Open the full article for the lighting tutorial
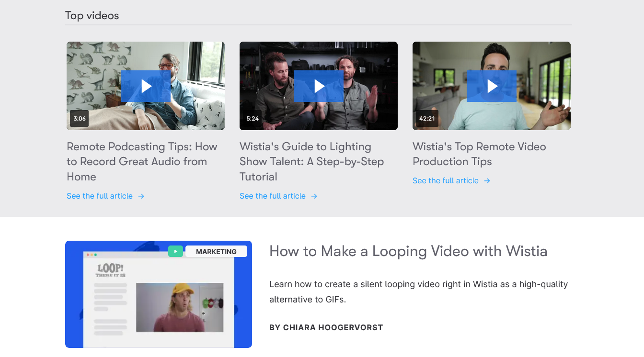This screenshot has width=644, height=357. [272, 196]
